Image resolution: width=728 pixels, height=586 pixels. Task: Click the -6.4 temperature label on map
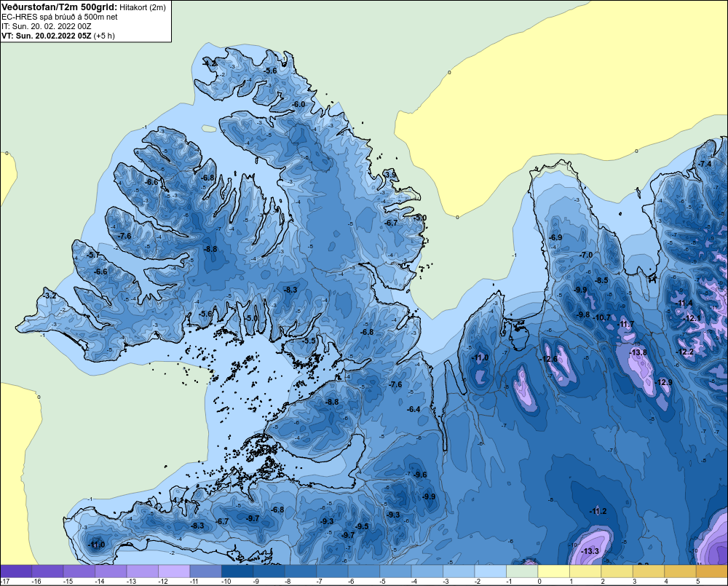(x=414, y=409)
